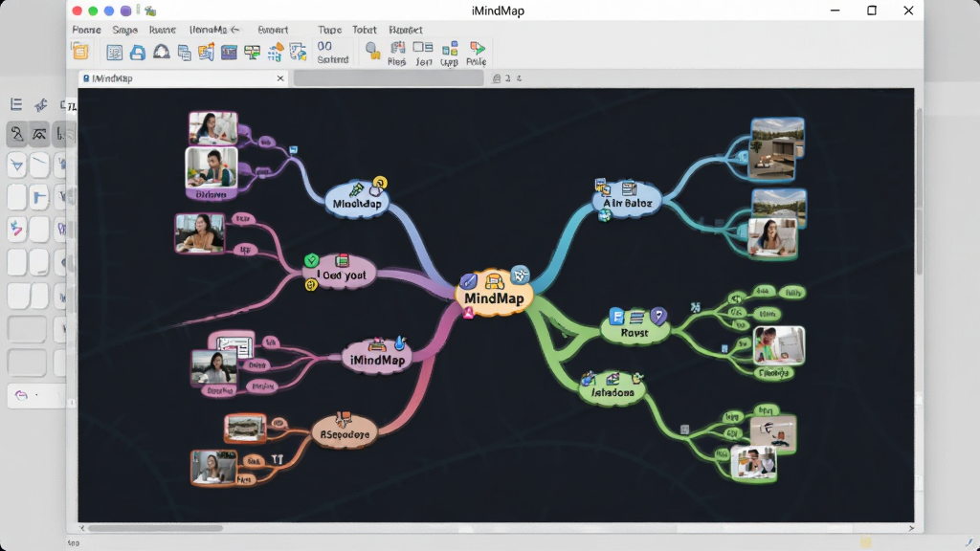Click the vertical scrollbar beside the canvas
This screenshot has width=980, height=551.
click(x=919, y=190)
